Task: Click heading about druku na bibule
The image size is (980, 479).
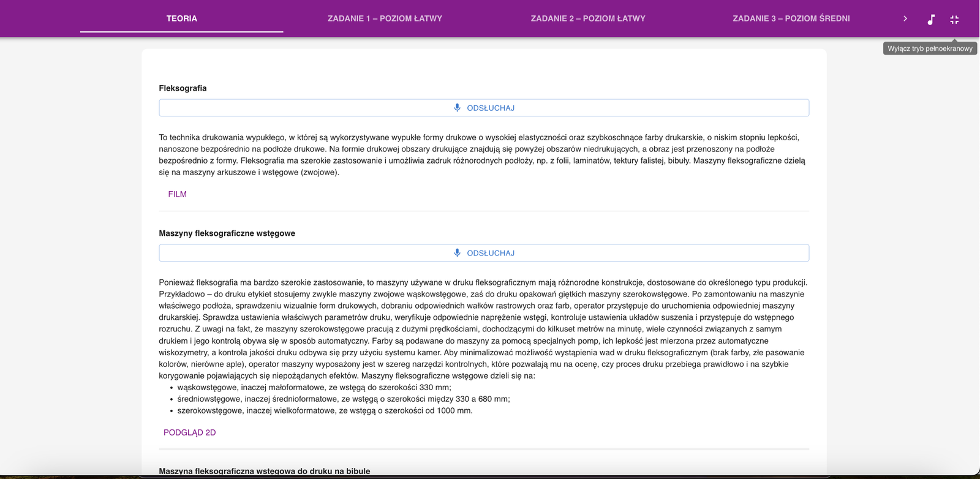Action: (264, 471)
